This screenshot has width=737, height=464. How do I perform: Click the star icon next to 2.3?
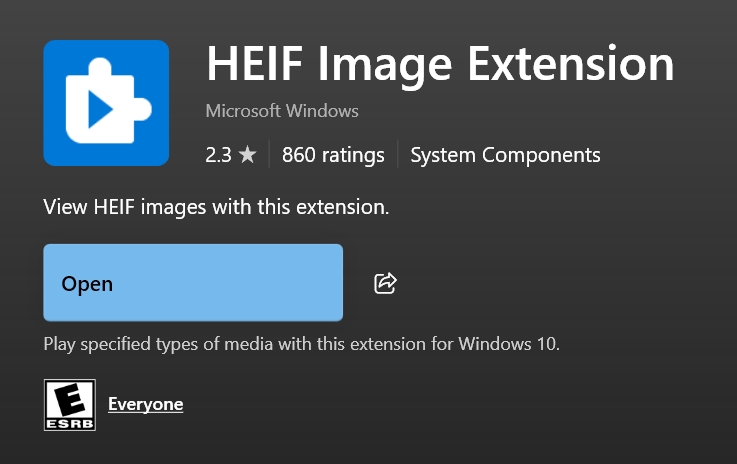click(247, 155)
